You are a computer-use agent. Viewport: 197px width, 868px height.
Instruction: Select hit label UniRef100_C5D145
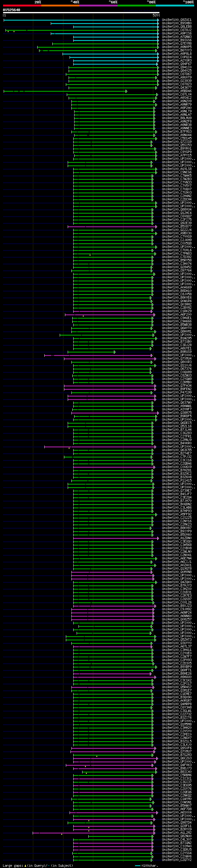[x=177, y=139]
